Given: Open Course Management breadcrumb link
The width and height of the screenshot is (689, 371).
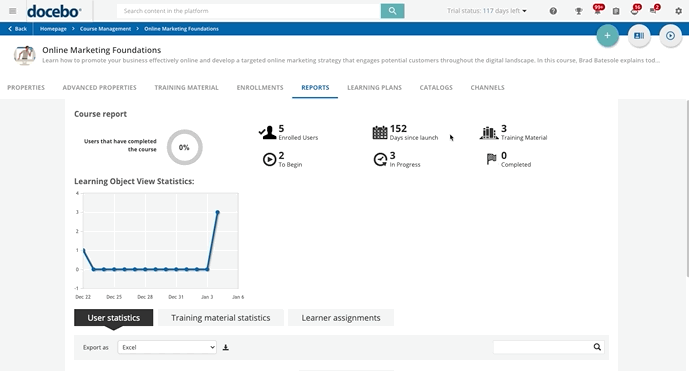Looking at the screenshot, I should pyautogui.click(x=105, y=29).
